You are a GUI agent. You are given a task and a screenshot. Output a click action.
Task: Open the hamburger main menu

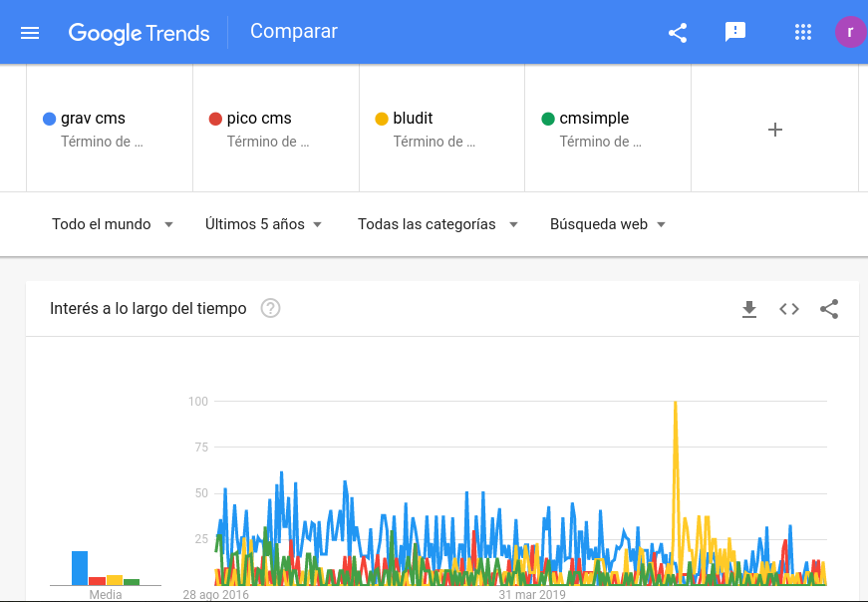point(30,33)
